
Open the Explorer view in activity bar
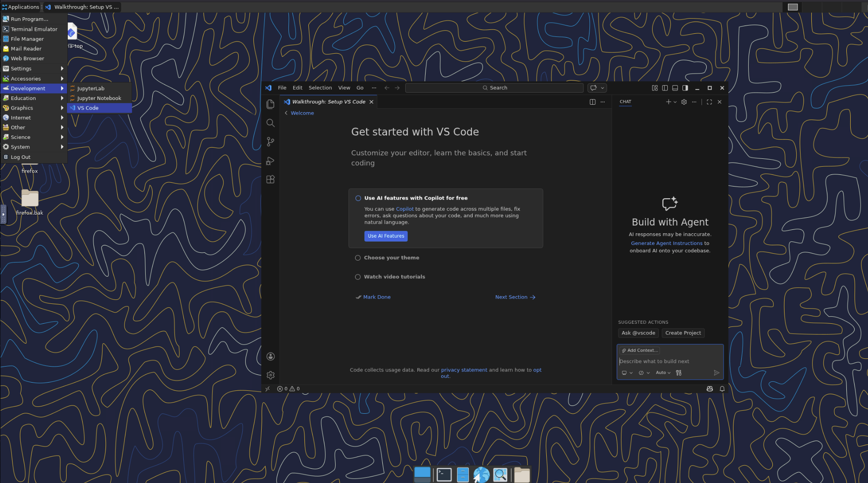pyautogui.click(x=270, y=104)
